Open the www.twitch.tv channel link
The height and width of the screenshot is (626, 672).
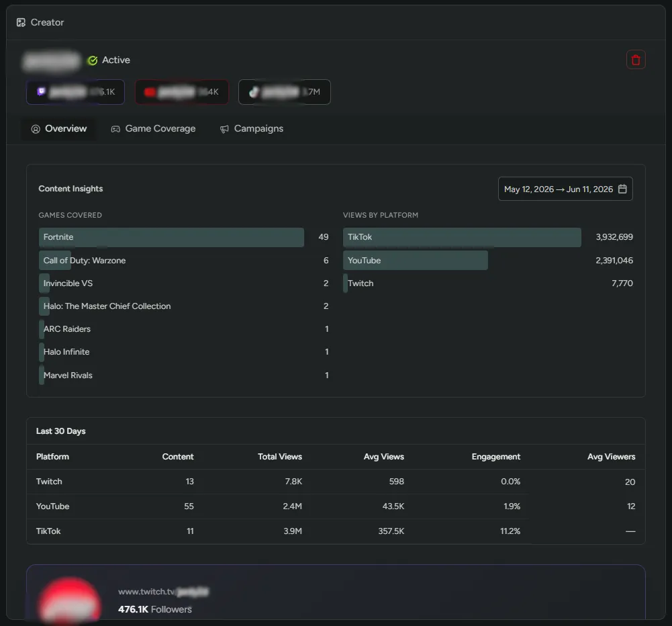(163, 592)
